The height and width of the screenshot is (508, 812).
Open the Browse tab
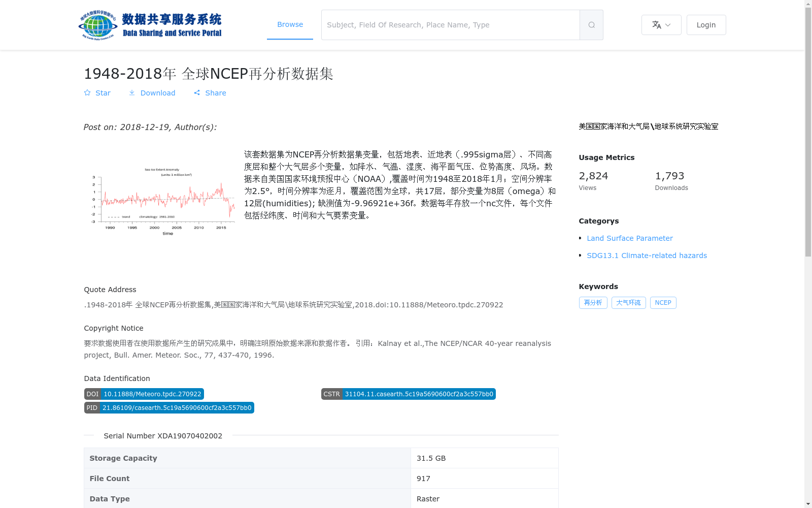290,24
